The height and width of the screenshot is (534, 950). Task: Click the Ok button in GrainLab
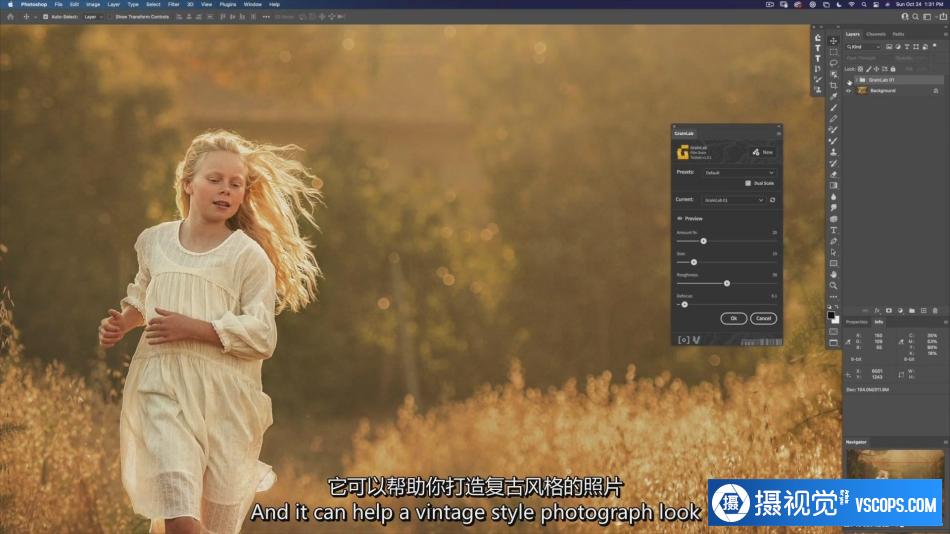733,318
